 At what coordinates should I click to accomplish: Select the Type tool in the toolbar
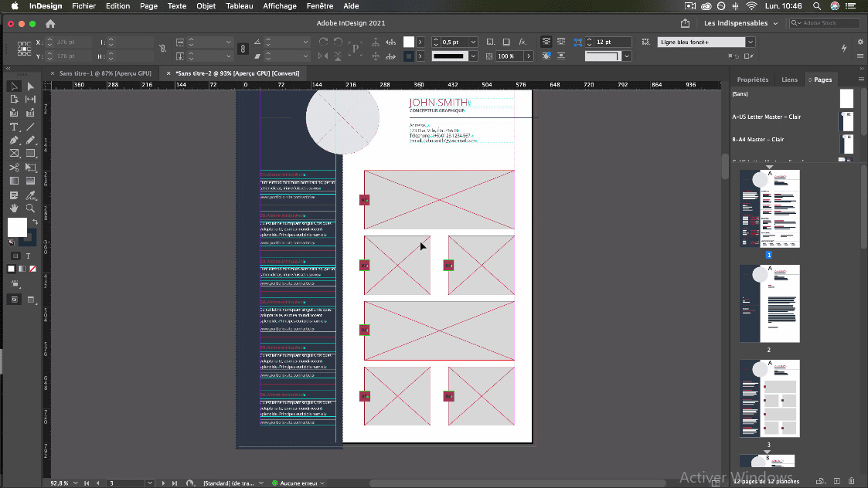13,127
